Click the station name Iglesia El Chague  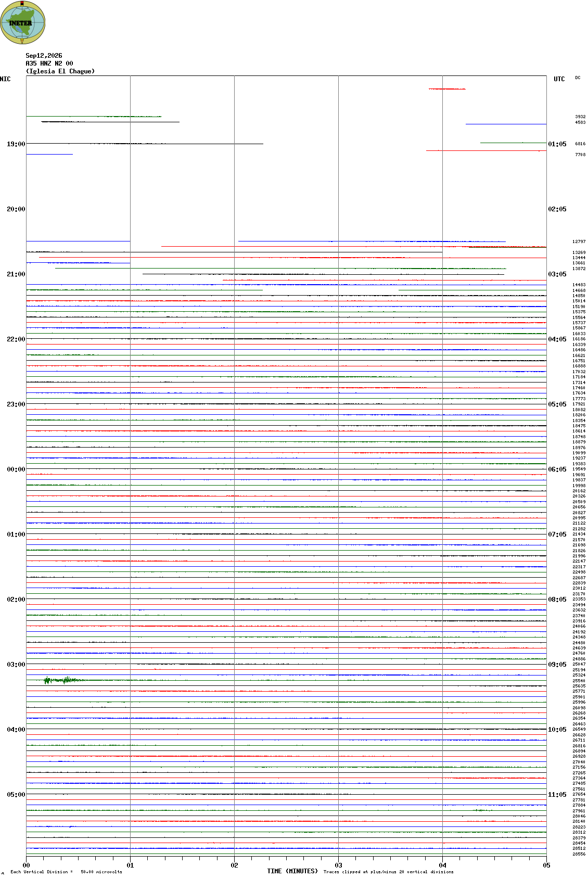tap(60, 71)
